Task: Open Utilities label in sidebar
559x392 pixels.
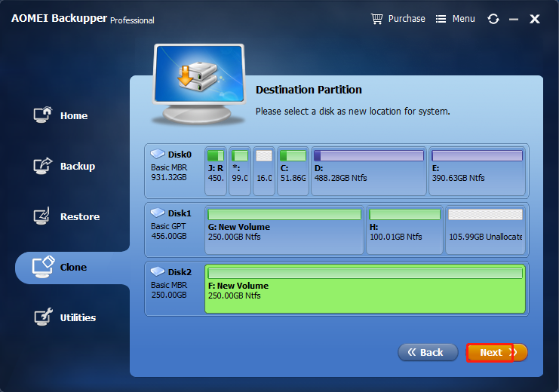Action: (78, 317)
